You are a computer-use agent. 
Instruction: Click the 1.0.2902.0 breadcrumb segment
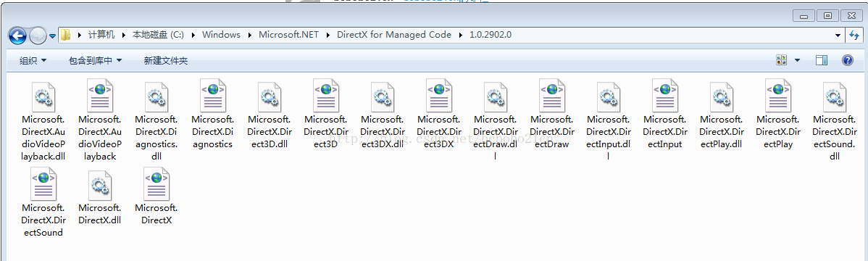(x=491, y=35)
